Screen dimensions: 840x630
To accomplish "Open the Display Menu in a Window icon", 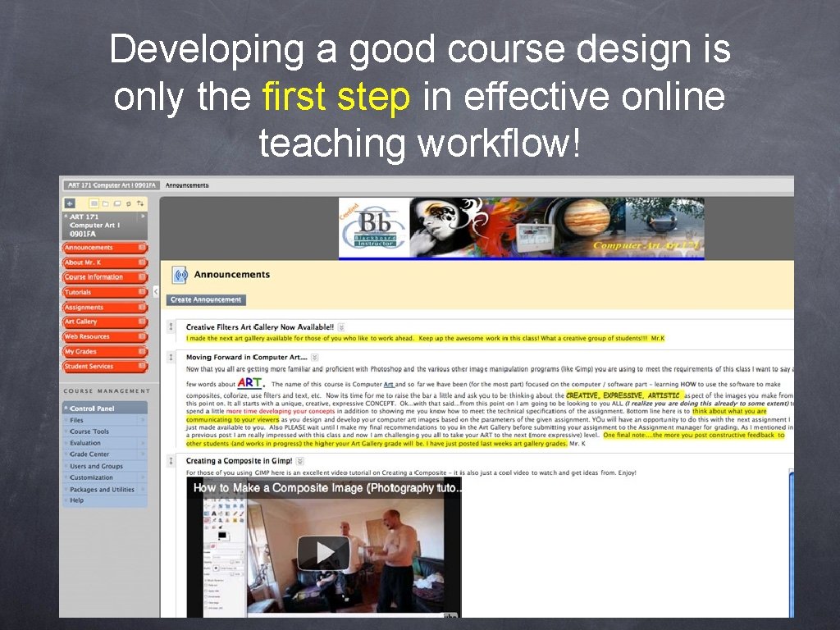I will point(117,203).
